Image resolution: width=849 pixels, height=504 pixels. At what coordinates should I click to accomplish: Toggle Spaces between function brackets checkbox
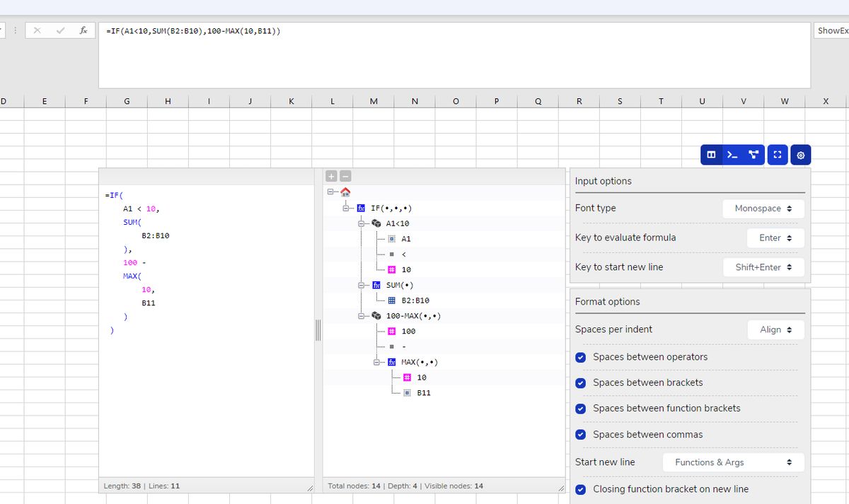pyautogui.click(x=581, y=409)
